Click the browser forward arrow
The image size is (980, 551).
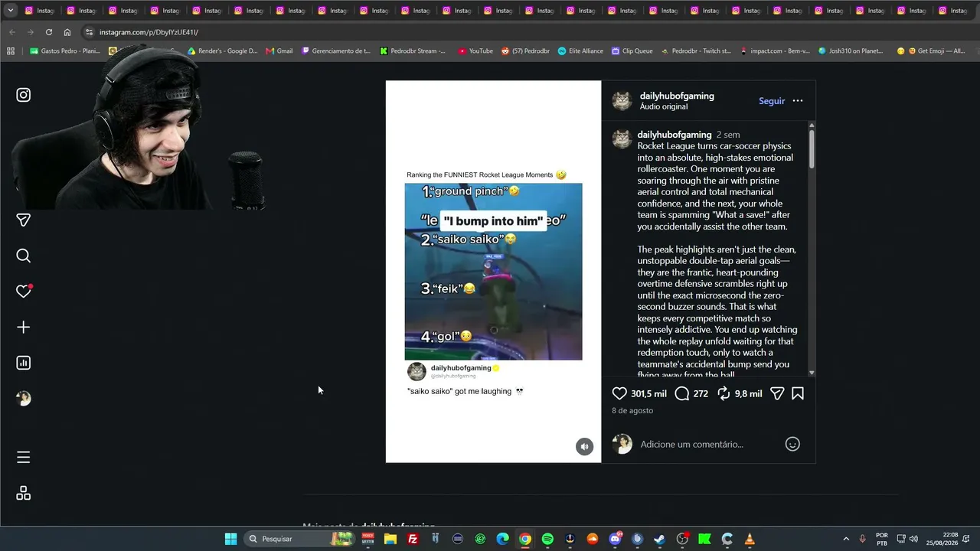[x=30, y=32]
